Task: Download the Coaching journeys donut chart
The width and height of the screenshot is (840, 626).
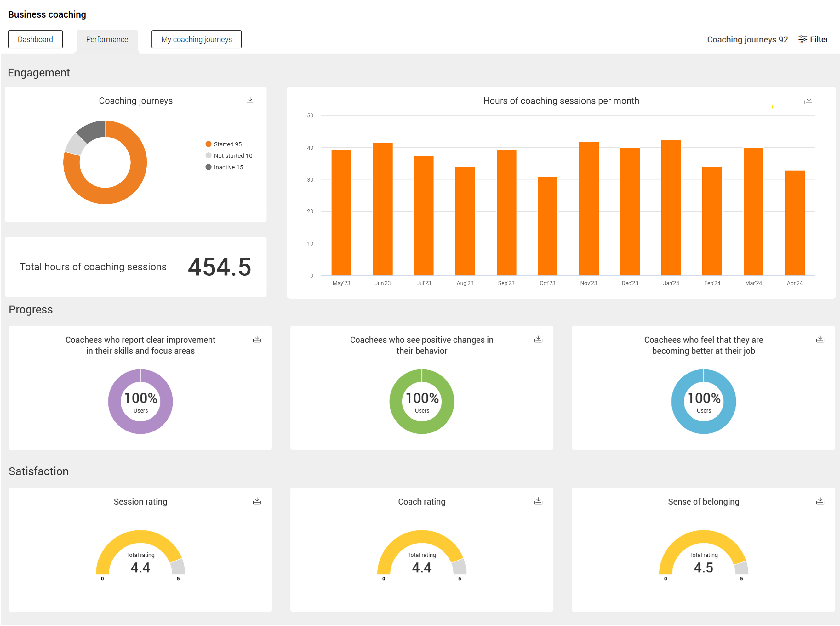Action: tap(250, 100)
